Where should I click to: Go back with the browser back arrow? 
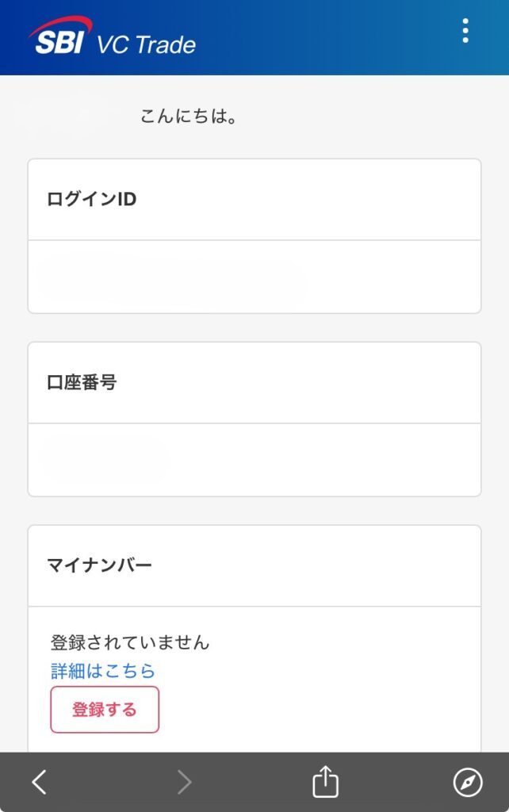39,783
